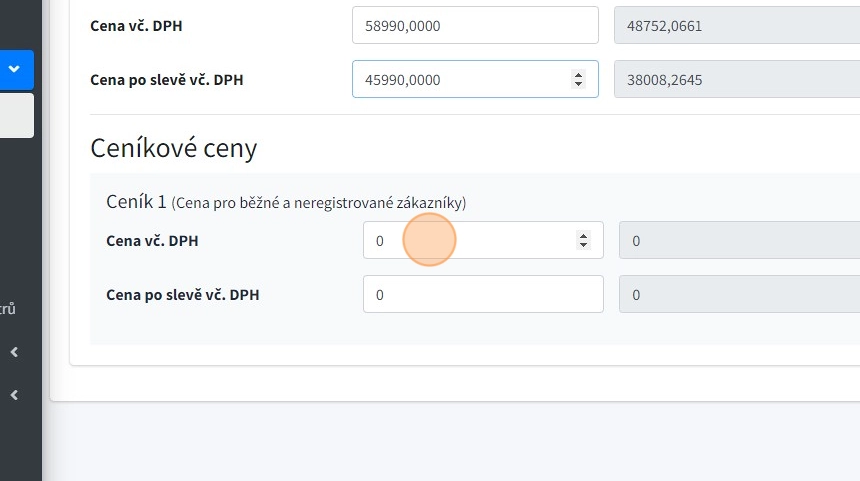Click the blue sidebar chevron-down button
The width and height of the screenshot is (860, 481).
tap(15, 69)
